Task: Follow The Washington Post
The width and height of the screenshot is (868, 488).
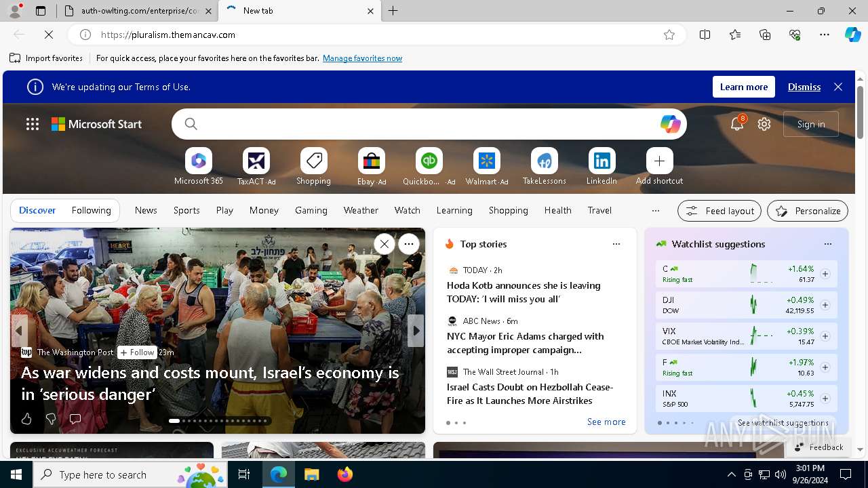Action: point(138,352)
